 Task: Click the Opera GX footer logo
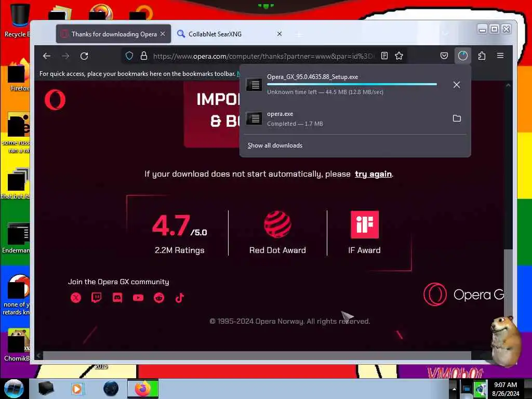tap(463, 295)
